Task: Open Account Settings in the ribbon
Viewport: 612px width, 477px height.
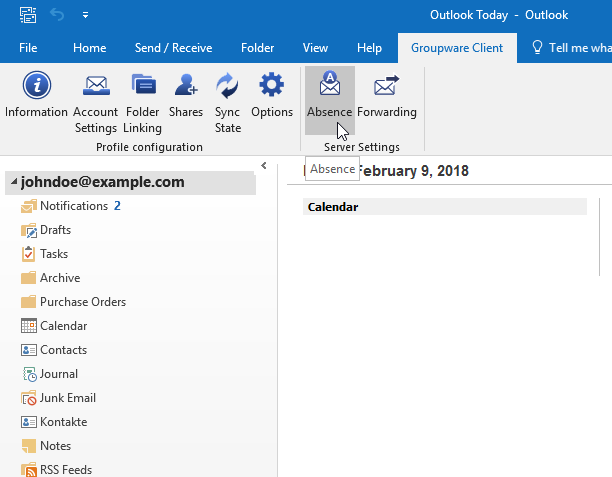Action: tap(96, 102)
